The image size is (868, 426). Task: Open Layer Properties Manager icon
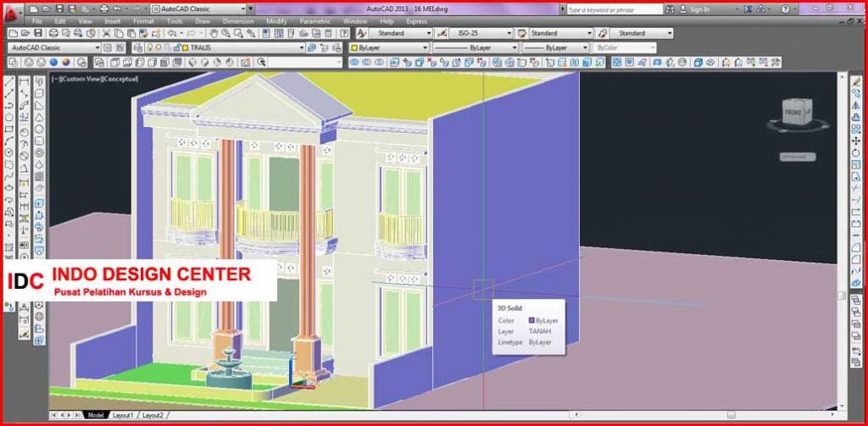[x=136, y=48]
